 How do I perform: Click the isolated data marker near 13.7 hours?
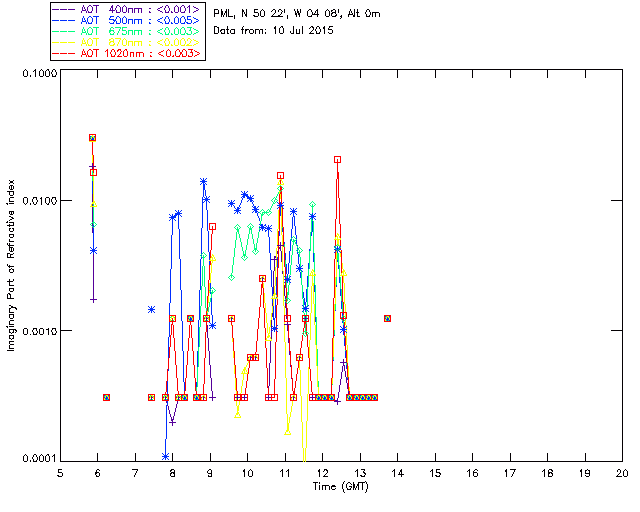(x=387, y=318)
